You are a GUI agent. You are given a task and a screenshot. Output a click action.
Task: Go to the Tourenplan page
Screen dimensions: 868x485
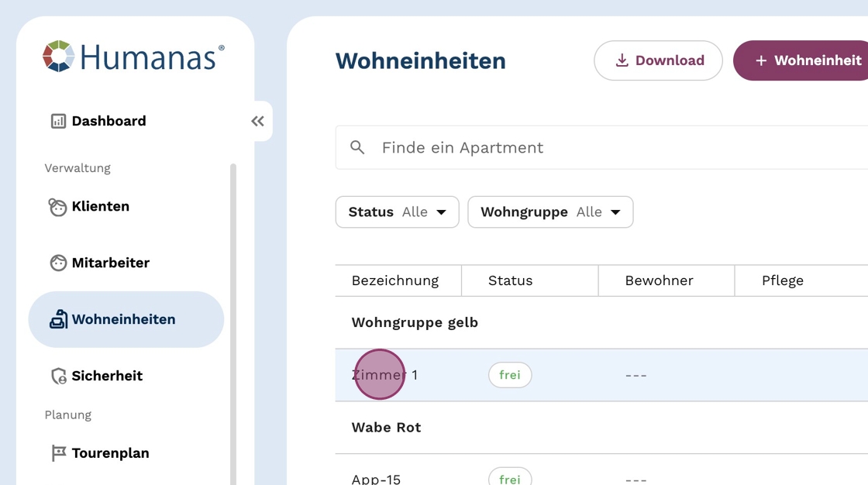[x=110, y=453]
